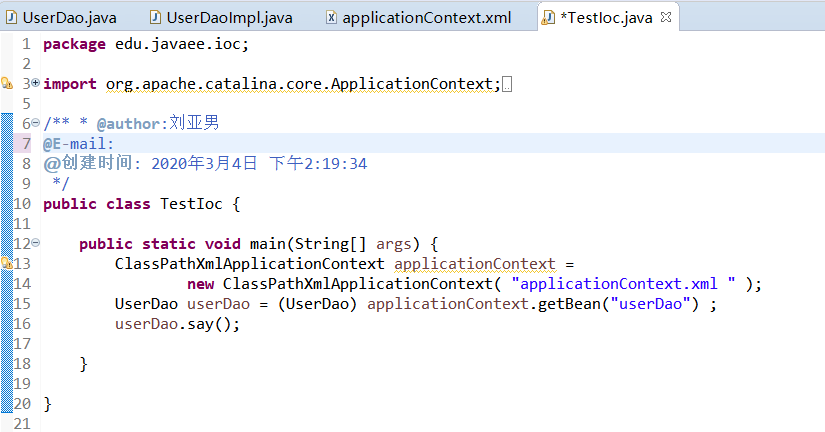Collapse the Javadoc comment on line 6
This screenshot has height=432, width=825.
coord(35,123)
